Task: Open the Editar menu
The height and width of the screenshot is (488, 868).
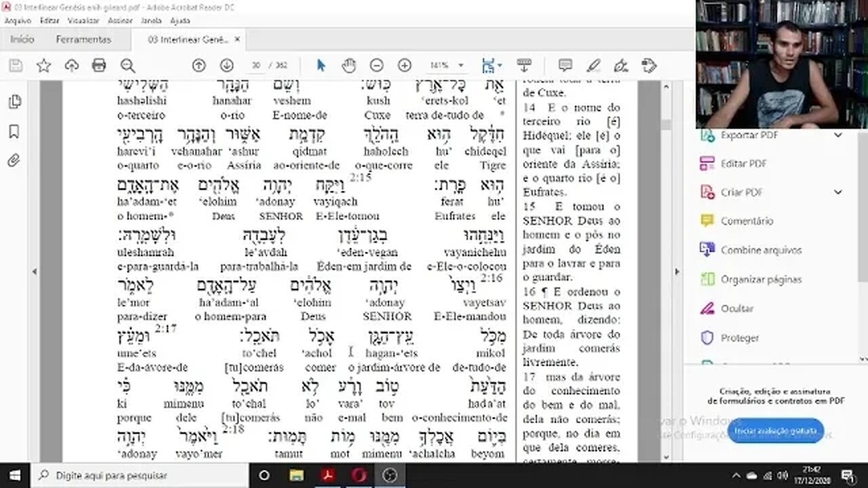Action: click(50, 21)
